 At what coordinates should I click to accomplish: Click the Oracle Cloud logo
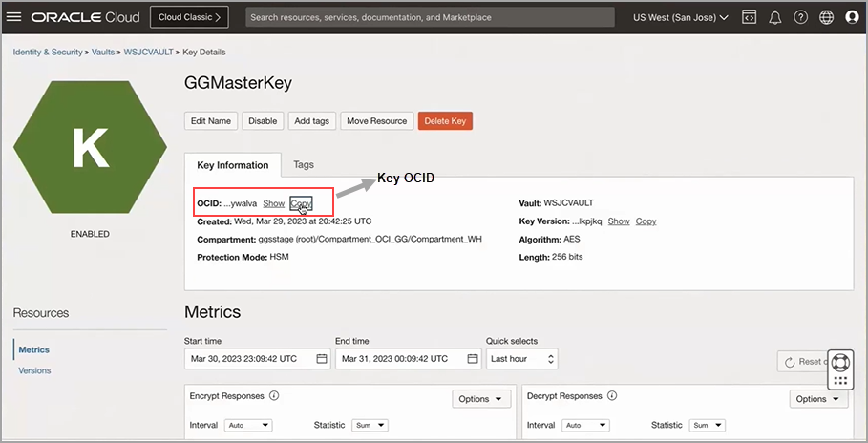[x=85, y=17]
